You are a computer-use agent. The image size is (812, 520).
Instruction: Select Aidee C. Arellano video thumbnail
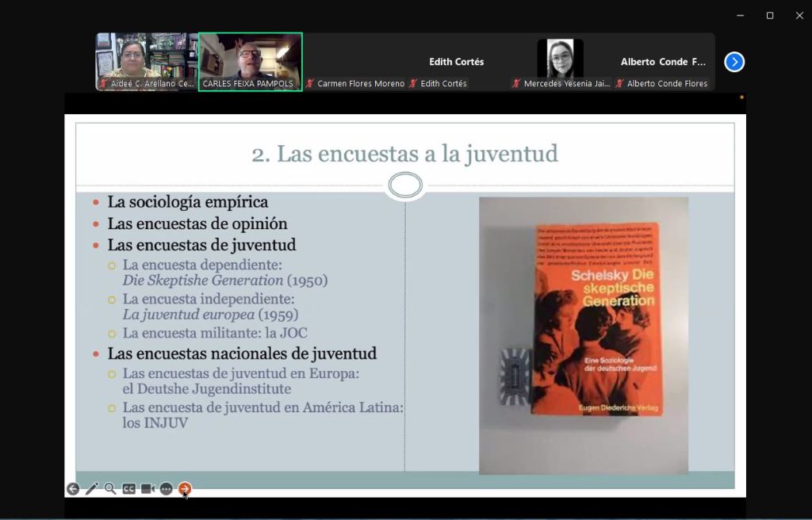147,61
